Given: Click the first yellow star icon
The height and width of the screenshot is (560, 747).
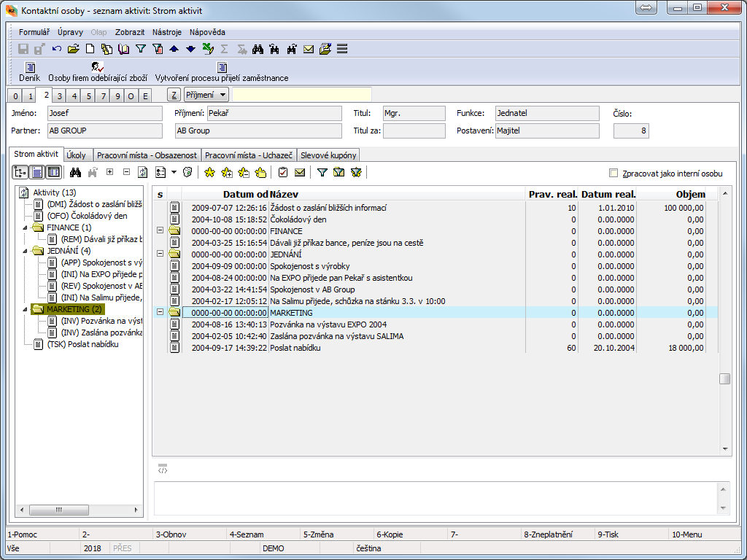Looking at the screenshot, I should tap(210, 172).
